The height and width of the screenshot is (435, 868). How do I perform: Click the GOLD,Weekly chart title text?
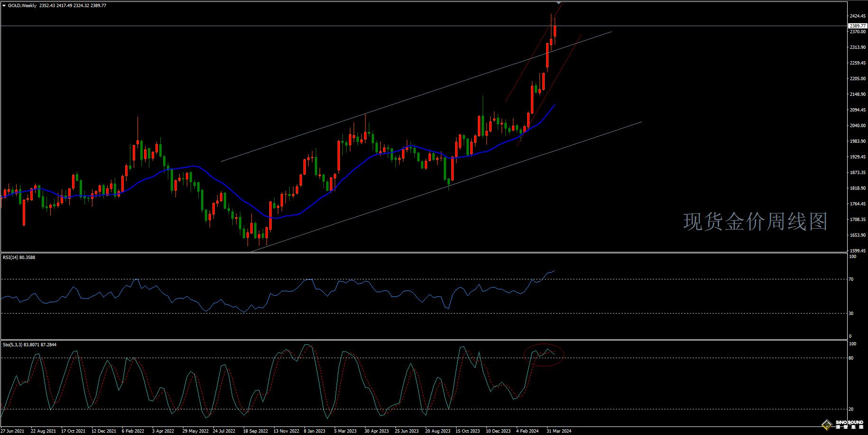[x=22, y=6]
